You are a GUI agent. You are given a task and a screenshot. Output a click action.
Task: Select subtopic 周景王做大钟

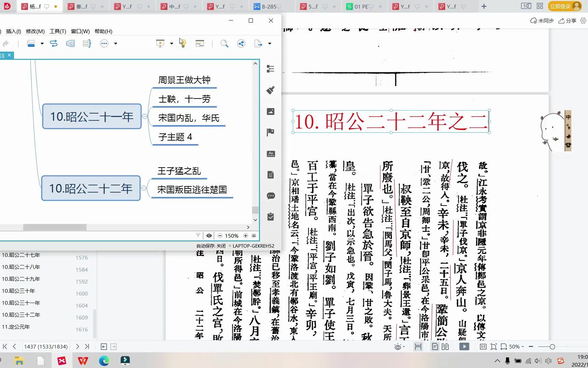(x=184, y=80)
